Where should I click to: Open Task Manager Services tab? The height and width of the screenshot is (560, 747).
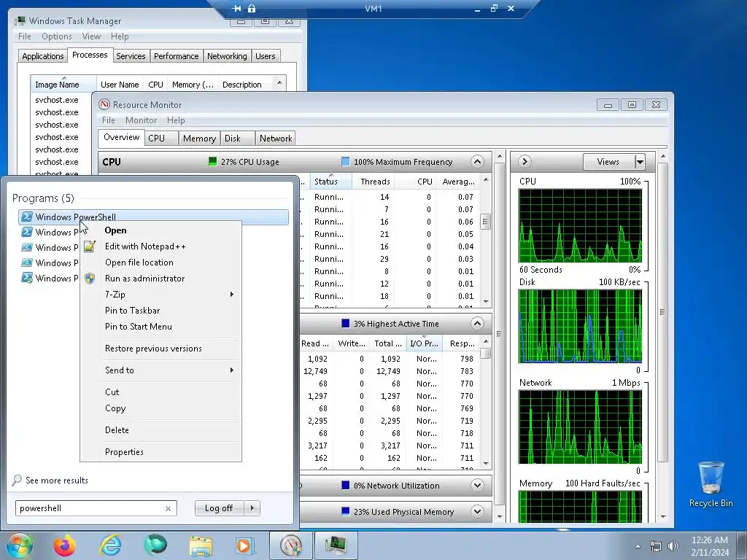coord(131,56)
